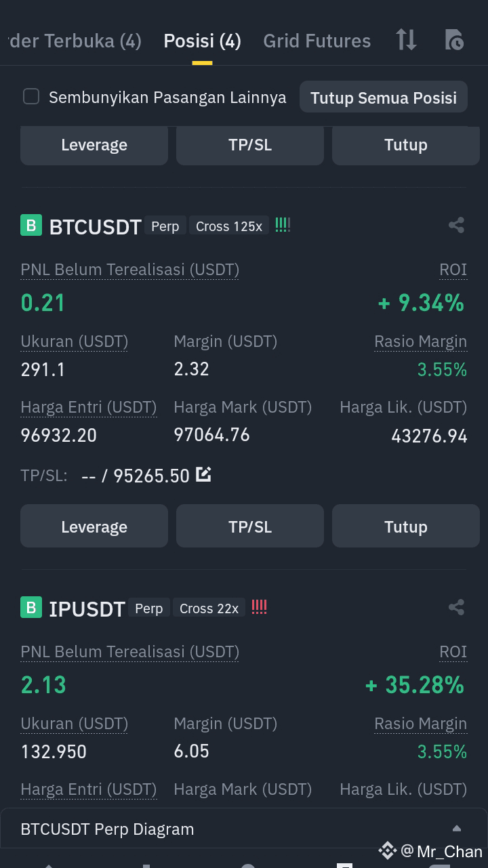Open the sort arrows icon in tab bar
Image resolution: width=488 pixels, height=868 pixels.
[x=406, y=40]
